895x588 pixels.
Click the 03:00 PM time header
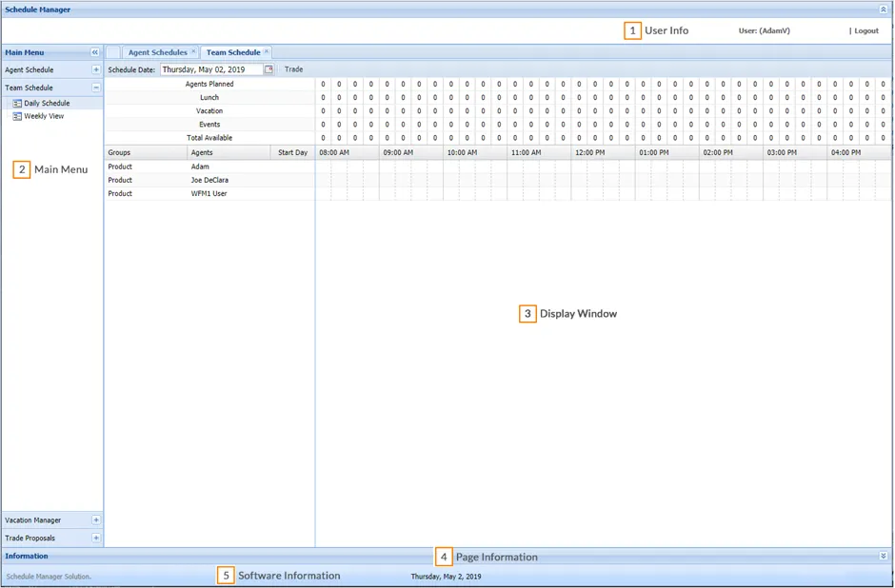[795, 153]
